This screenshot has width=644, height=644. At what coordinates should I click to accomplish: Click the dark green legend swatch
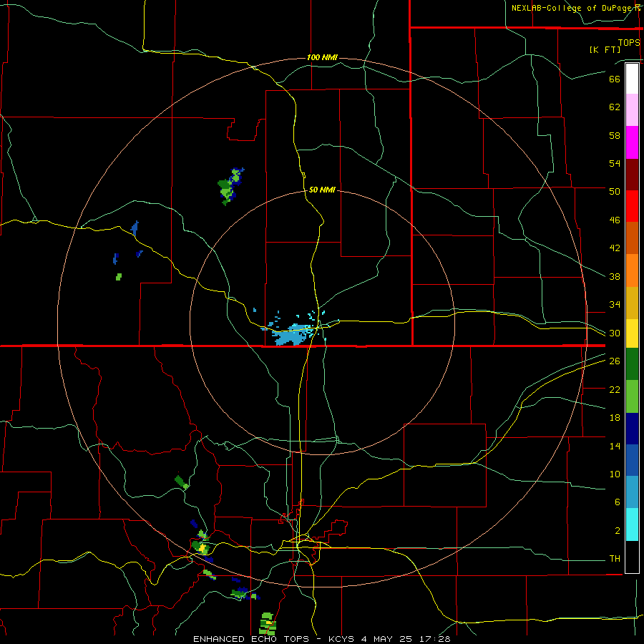point(632,364)
